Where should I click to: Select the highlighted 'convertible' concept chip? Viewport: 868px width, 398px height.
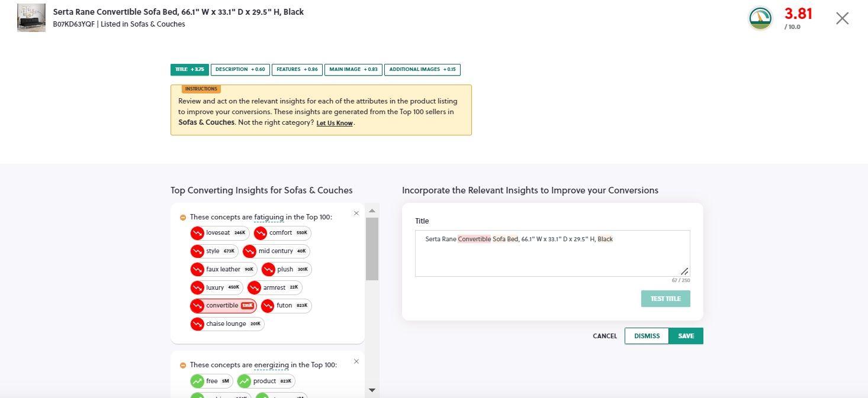point(223,306)
